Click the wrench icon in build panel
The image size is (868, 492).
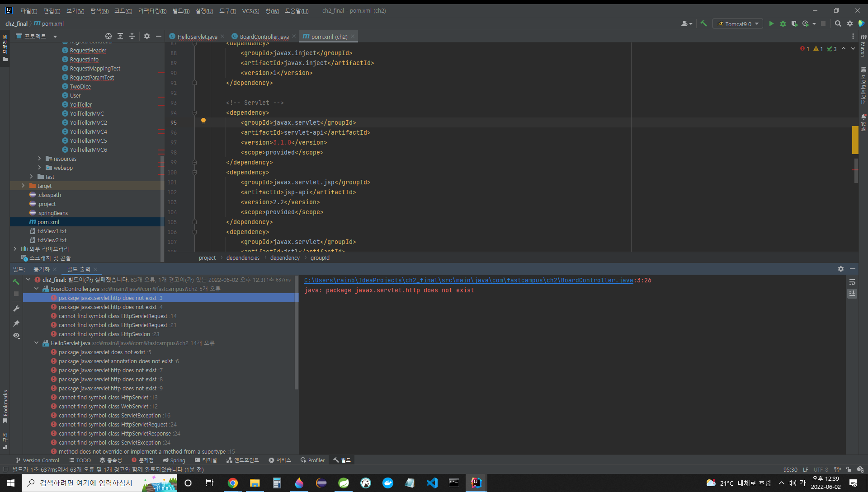click(16, 309)
